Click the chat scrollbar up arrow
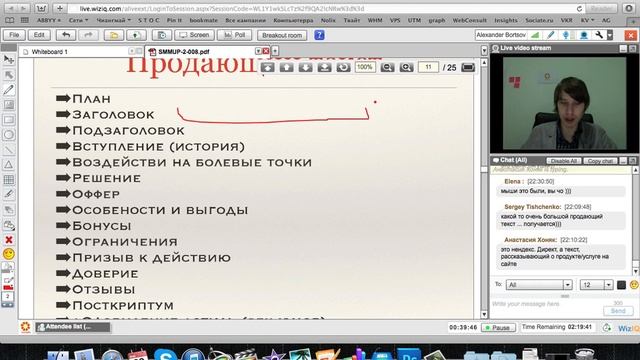The width and height of the screenshot is (640, 360). 636,169
